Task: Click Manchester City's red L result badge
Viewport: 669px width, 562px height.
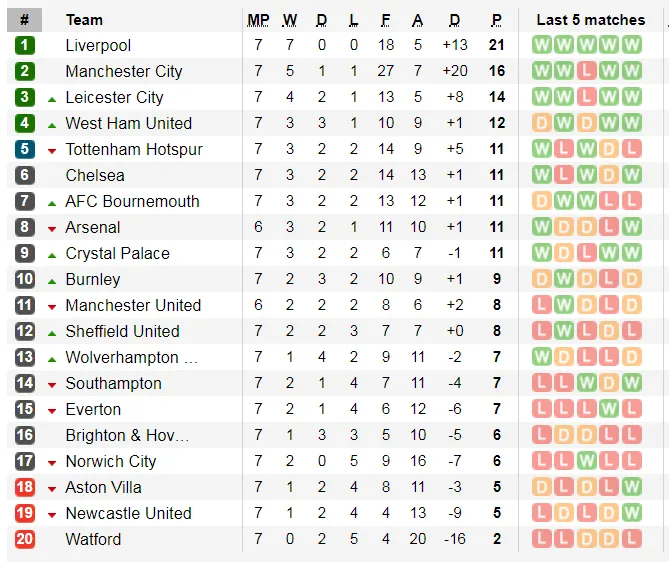Action: tap(586, 71)
